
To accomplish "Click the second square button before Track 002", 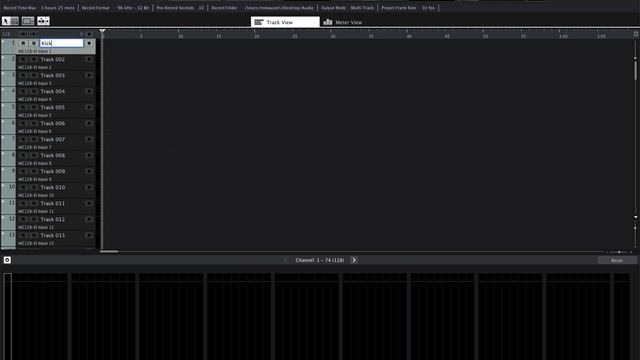I will (34, 60).
